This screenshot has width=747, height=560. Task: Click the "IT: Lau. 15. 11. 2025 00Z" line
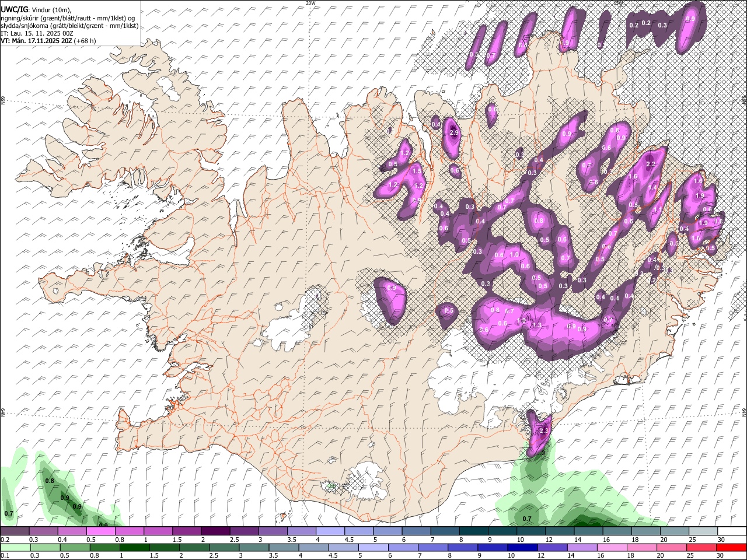[37, 33]
